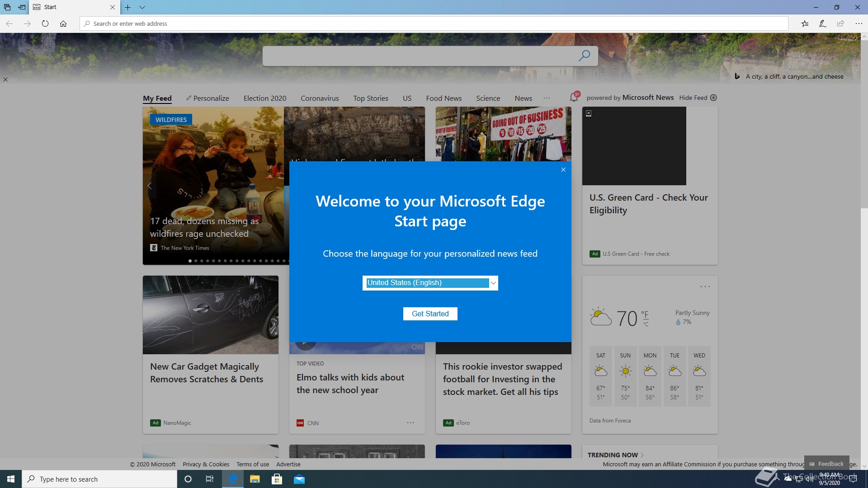Open a new tab with plus icon

coord(128,7)
